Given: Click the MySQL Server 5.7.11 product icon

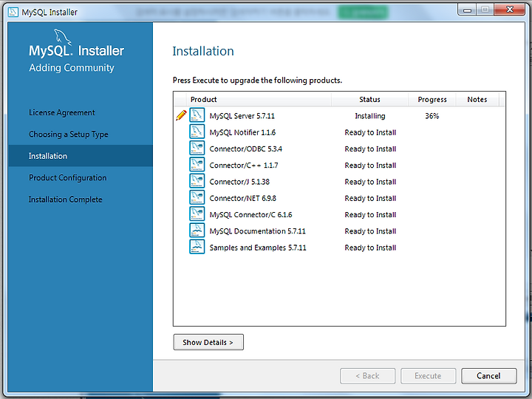Looking at the screenshot, I should [197, 115].
